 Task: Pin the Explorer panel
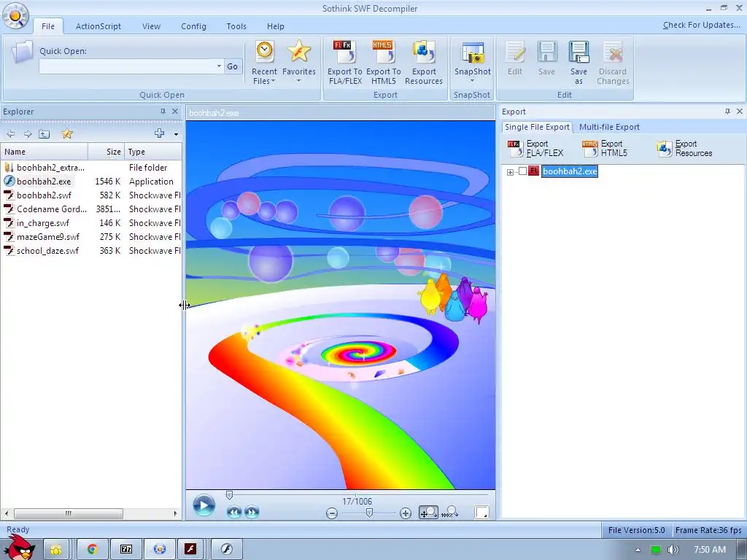(x=163, y=111)
